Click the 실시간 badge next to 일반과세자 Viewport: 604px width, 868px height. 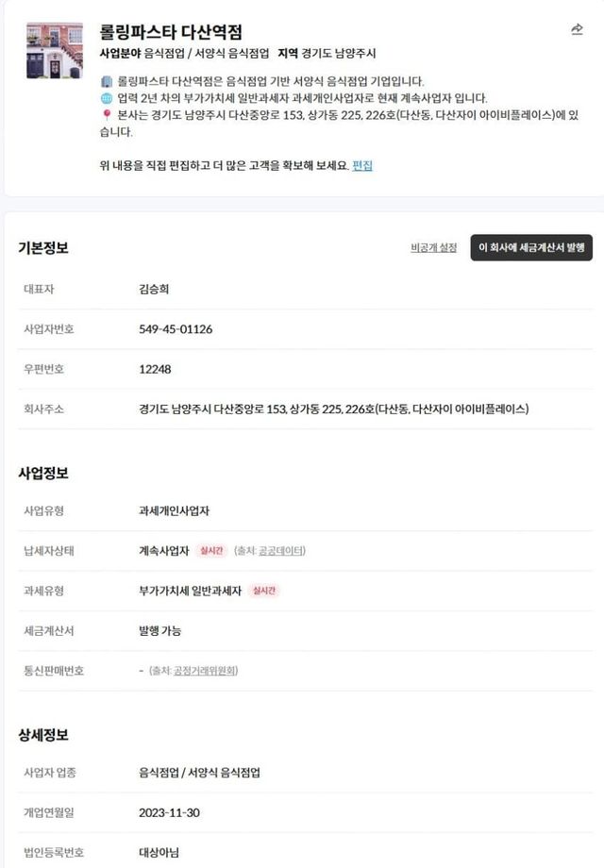(x=264, y=591)
